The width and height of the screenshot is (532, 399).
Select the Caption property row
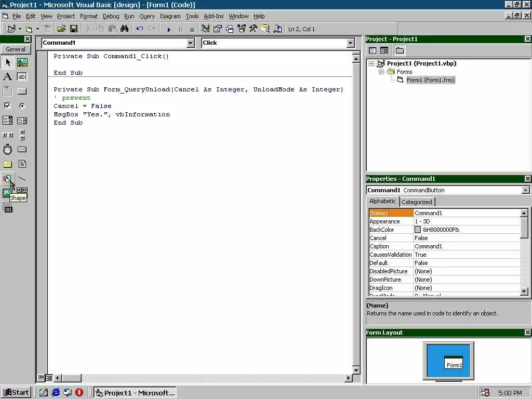444,246
